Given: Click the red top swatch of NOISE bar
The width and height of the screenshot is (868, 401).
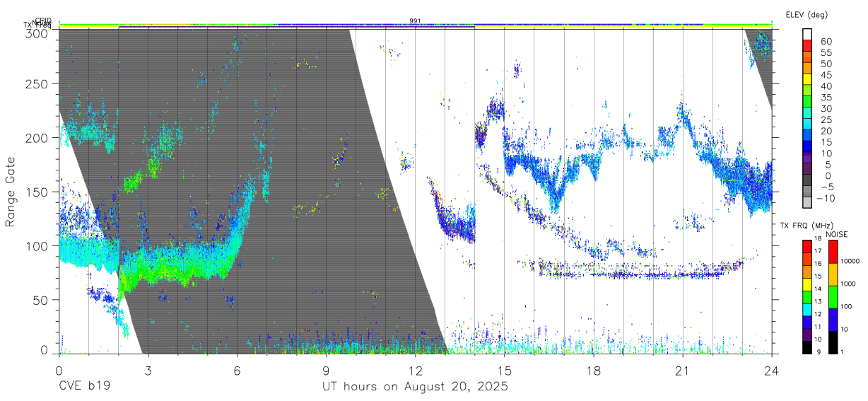Looking at the screenshot, I should (x=833, y=251).
